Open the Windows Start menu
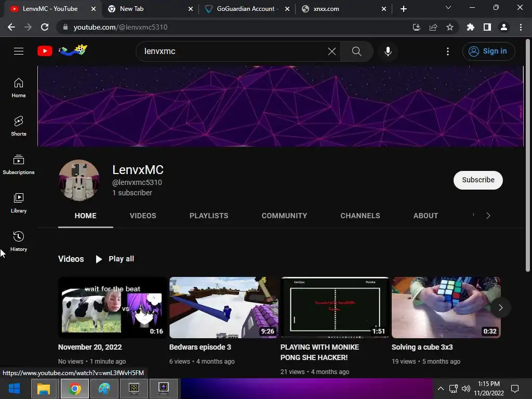The height and width of the screenshot is (399, 532). (14, 389)
